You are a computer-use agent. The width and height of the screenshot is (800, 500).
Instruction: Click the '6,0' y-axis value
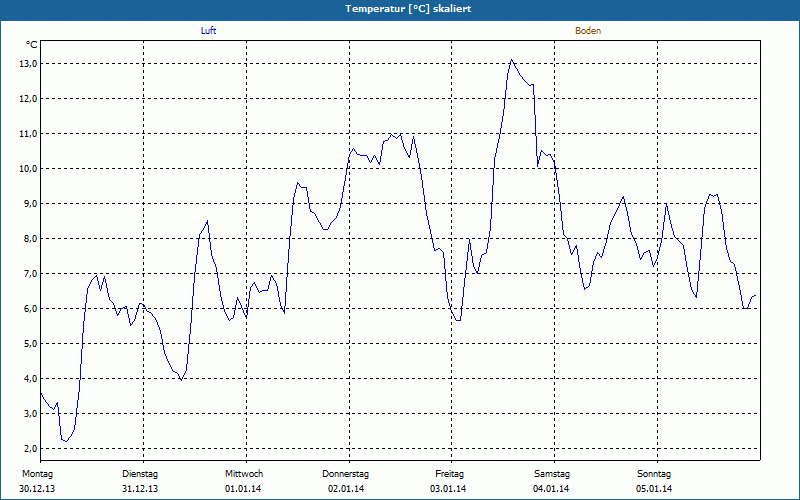tap(30, 309)
